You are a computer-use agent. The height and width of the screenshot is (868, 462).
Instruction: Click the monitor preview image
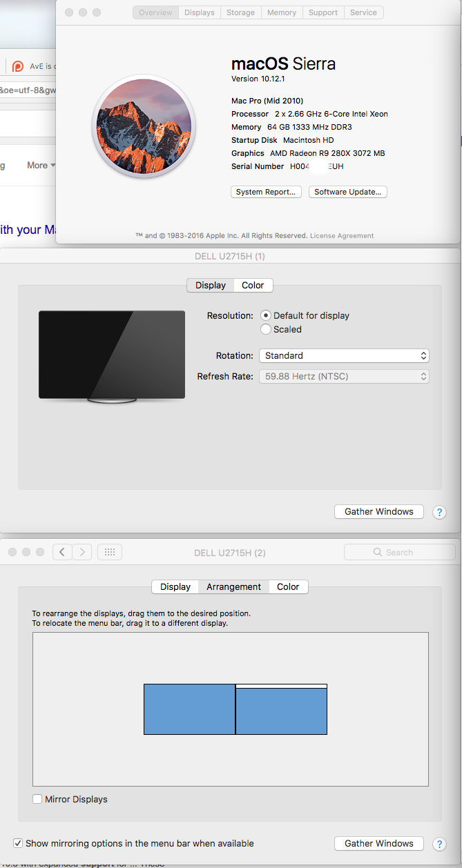(112, 357)
